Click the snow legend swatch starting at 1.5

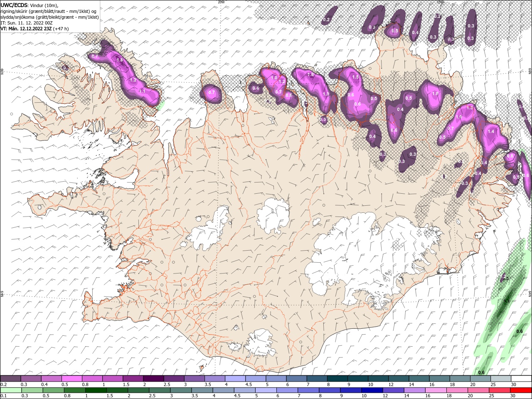pyautogui.click(x=133, y=378)
